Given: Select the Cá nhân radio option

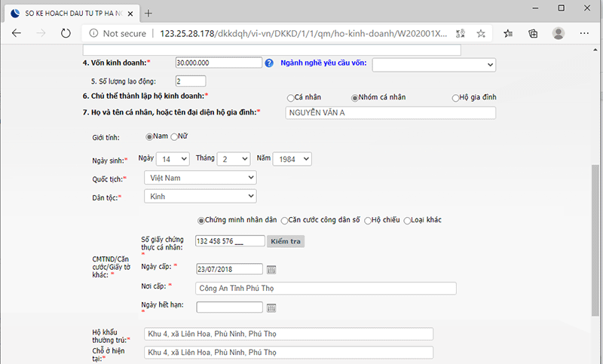Looking at the screenshot, I should [x=290, y=98].
